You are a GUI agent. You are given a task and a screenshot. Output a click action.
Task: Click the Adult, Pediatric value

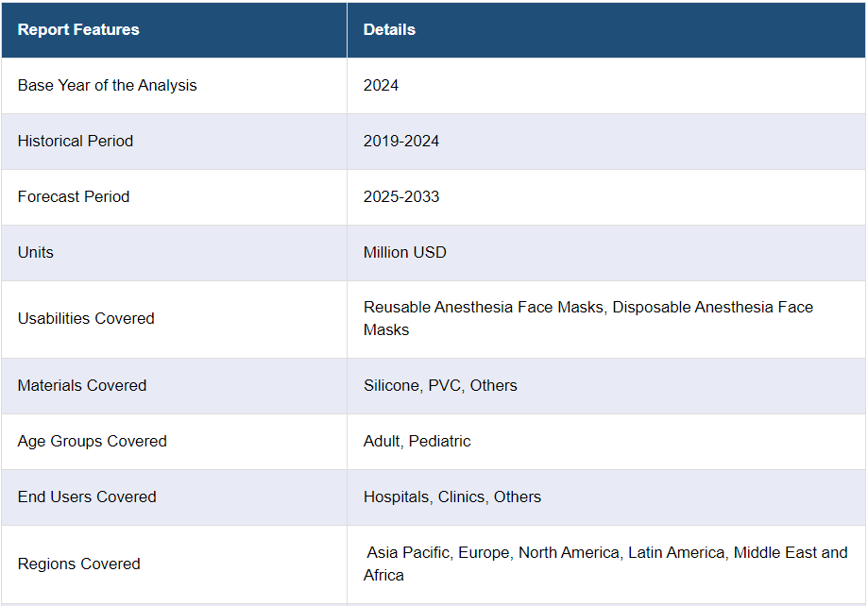(417, 441)
